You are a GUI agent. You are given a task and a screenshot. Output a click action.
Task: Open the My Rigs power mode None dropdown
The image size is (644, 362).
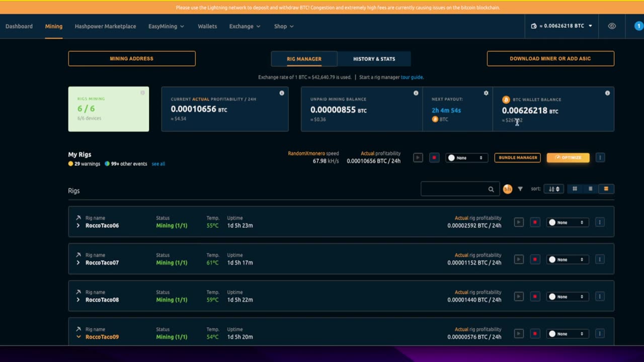point(467,158)
